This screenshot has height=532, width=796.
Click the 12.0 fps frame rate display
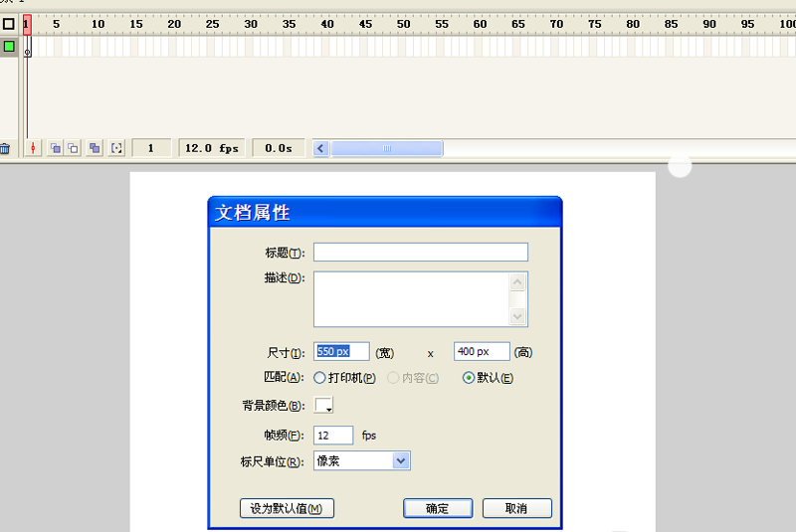pos(212,148)
